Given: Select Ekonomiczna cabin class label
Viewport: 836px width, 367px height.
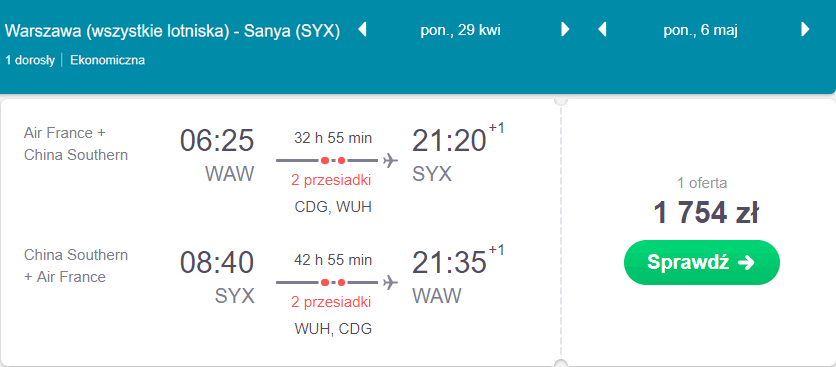Looking at the screenshot, I should (108, 60).
